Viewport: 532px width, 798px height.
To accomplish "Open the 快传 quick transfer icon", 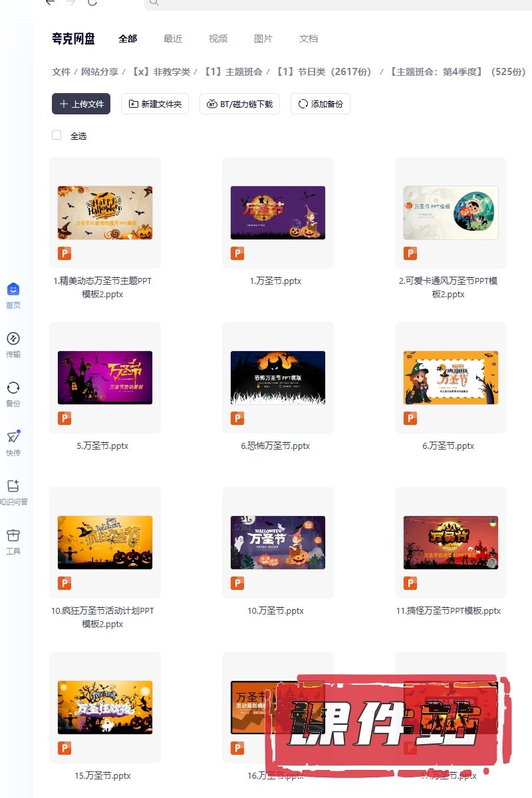I will tap(13, 437).
